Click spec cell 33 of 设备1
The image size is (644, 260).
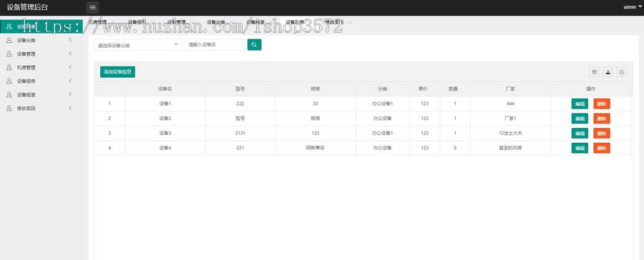316,104
